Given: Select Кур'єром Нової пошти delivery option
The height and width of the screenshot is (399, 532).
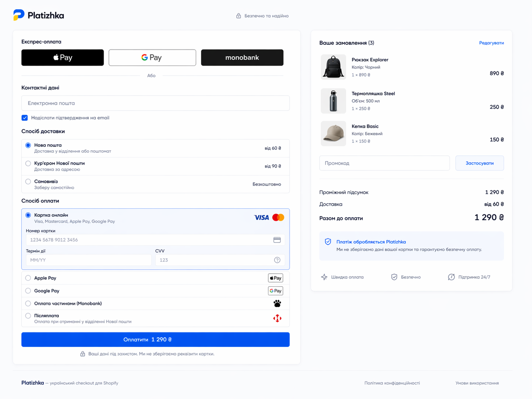Looking at the screenshot, I should pyautogui.click(x=28, y=163).
